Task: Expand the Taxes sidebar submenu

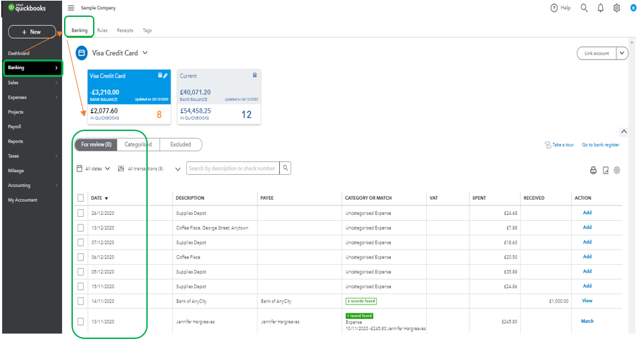Action: 56,156
